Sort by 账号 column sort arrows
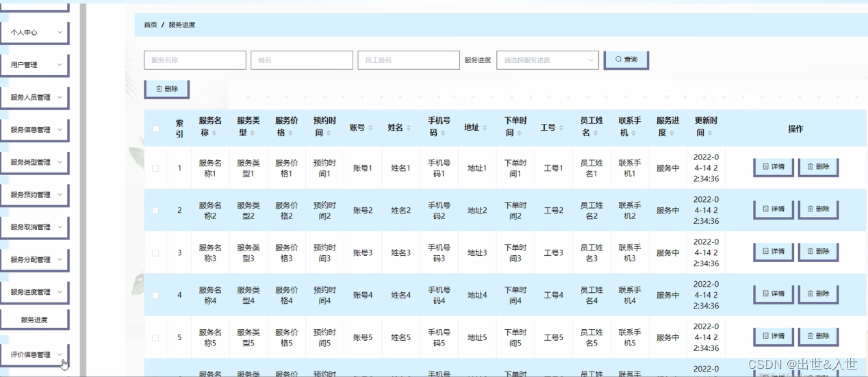 click(x=370, y=128)
